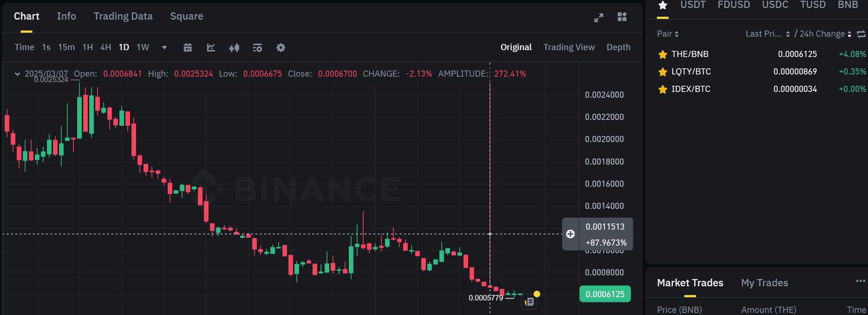Switch to My Trades tab

coord(765,283)
